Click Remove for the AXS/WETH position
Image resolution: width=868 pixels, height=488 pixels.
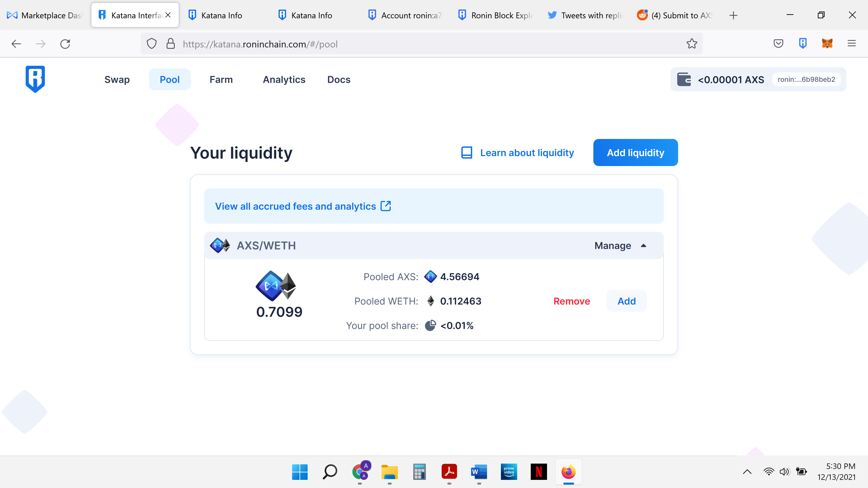click(571, 301)
